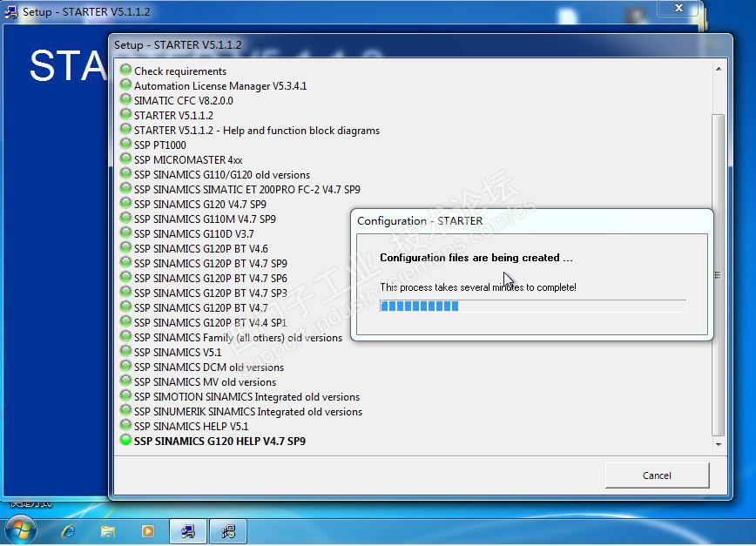Click status icon beside SSP SINAMICS G120P BT V4.6
Viewport: 756px width, 546px height.
point(125,248)
